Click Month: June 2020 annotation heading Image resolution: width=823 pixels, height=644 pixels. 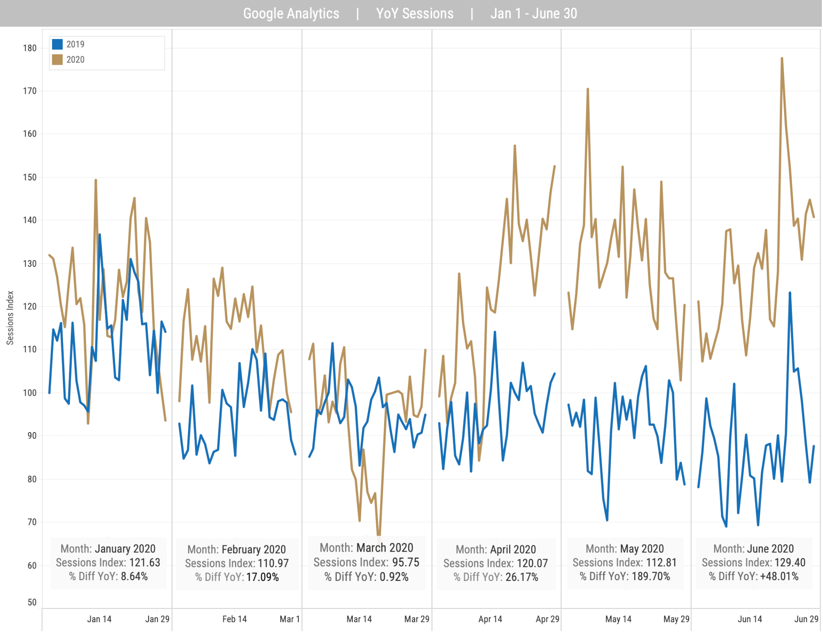pyautogui.click(x=753, y=548)
